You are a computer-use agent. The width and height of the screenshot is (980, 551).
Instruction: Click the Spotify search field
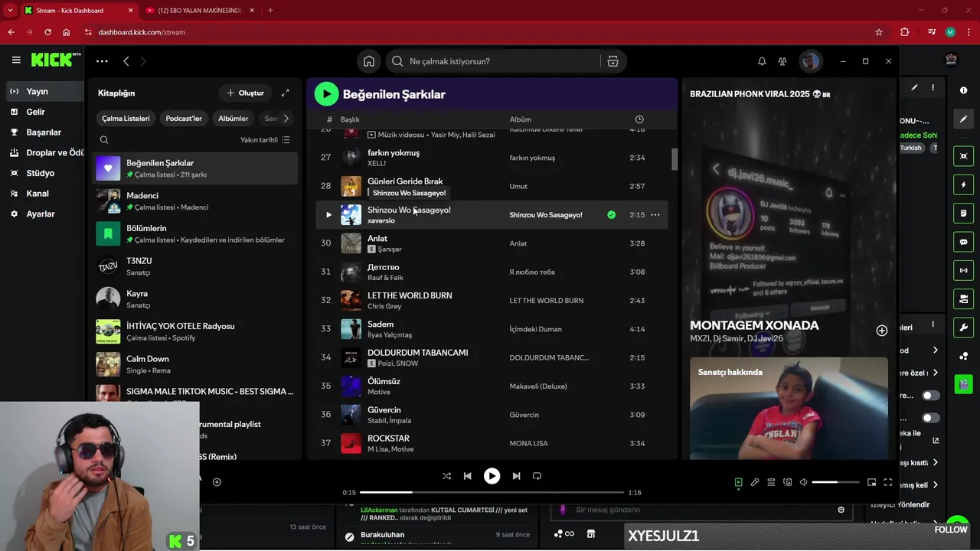494,61
